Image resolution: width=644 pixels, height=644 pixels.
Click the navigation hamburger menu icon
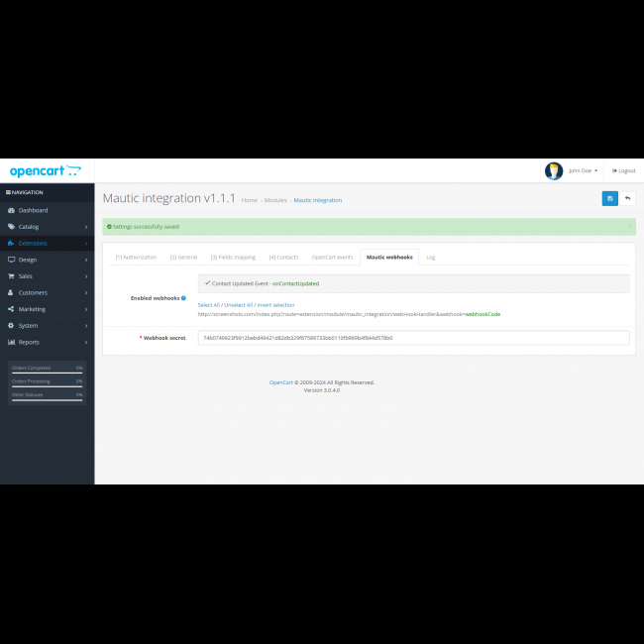point(8,192)
